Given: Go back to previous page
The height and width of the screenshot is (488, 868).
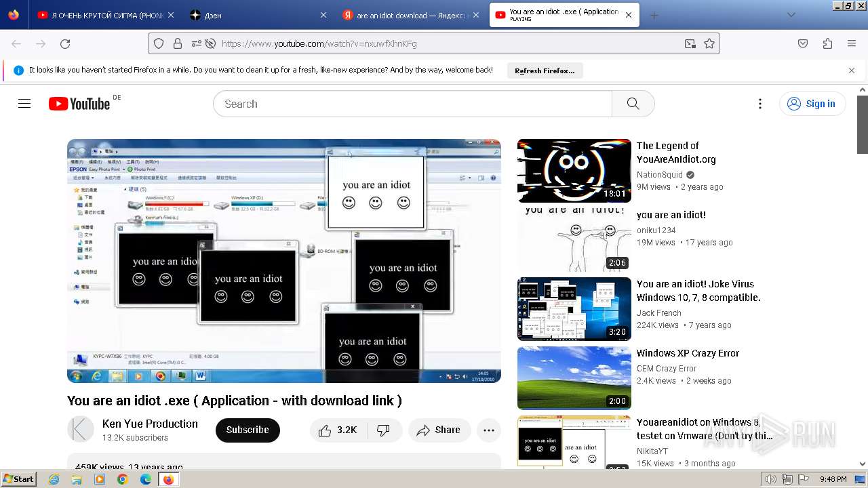Looking at the screenshot, I should point(16,43).
